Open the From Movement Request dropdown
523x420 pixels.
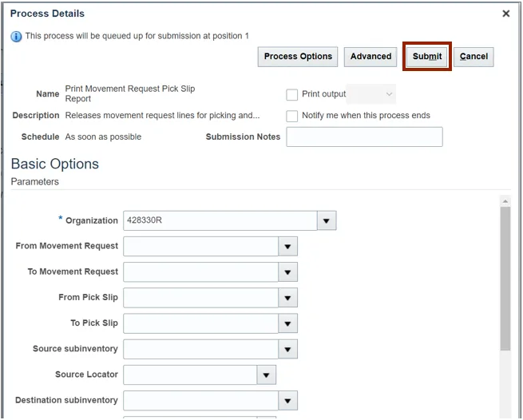(x=288, y=247)
